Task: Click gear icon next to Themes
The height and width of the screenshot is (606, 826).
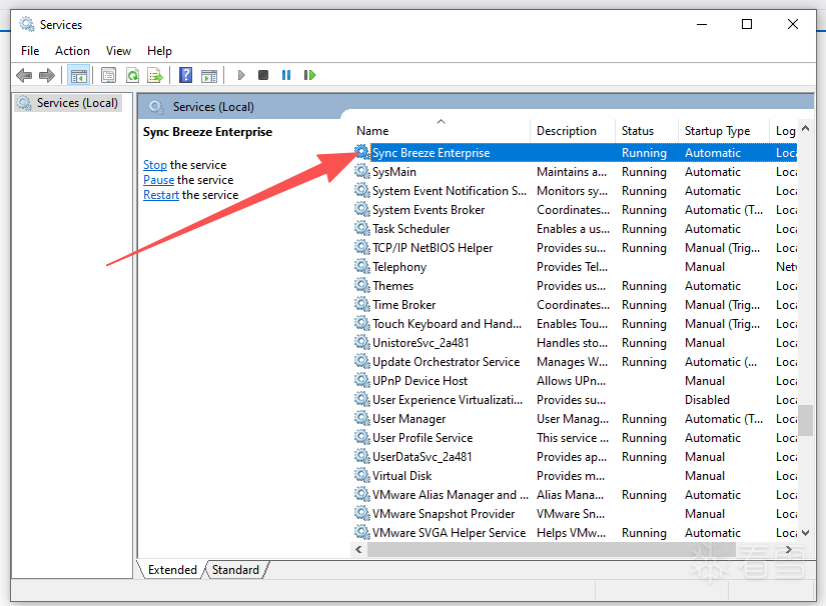Action: pos(362,285)
